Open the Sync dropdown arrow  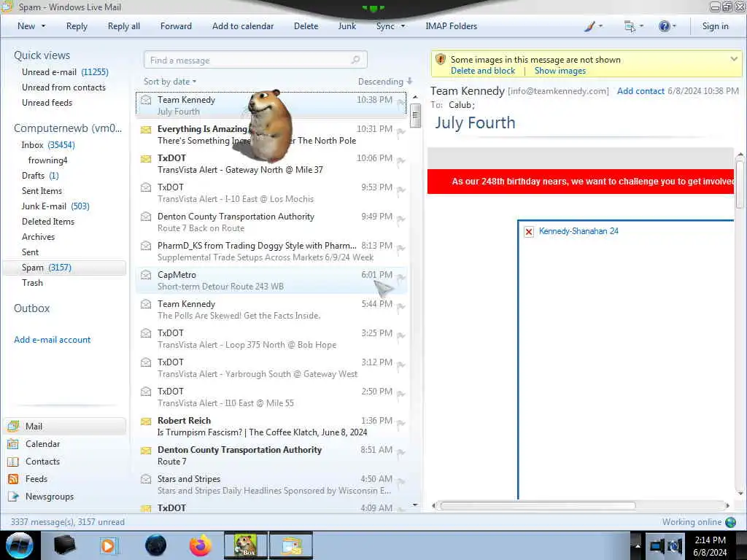click(403, 26)
